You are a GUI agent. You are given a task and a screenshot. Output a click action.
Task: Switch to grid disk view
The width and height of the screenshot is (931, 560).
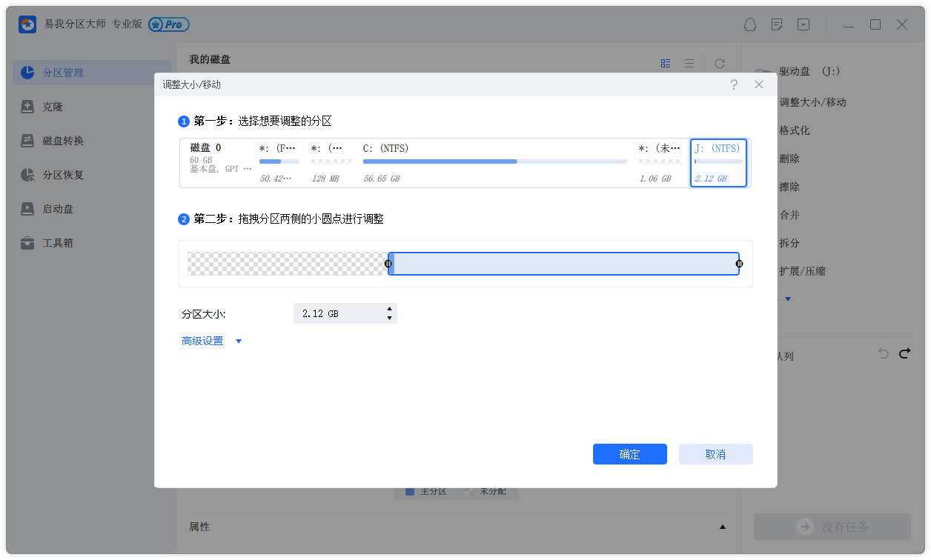(x=665, y=63)
